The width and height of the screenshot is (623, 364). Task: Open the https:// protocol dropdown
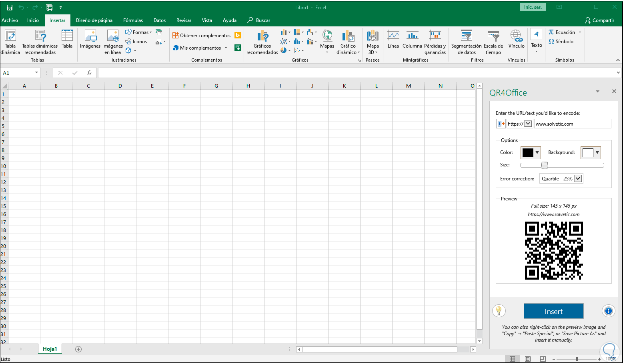528,124
